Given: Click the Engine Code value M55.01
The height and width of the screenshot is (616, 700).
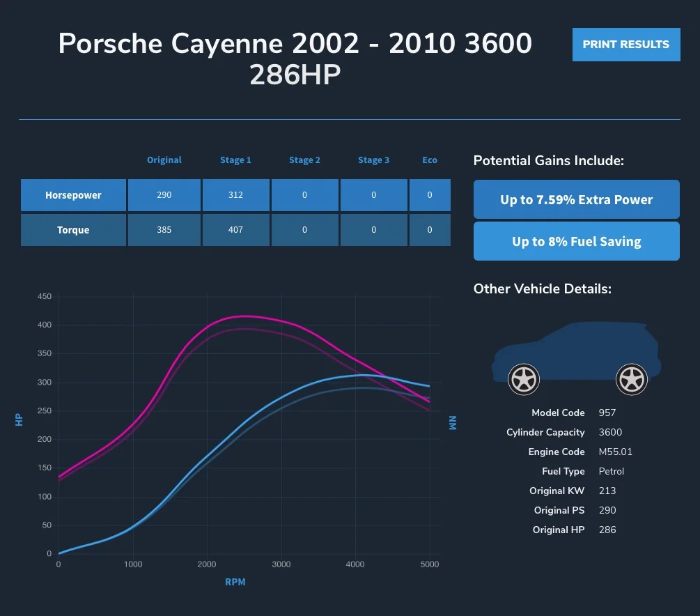Looking at the screenshot, I should click(x=615, y=452).
